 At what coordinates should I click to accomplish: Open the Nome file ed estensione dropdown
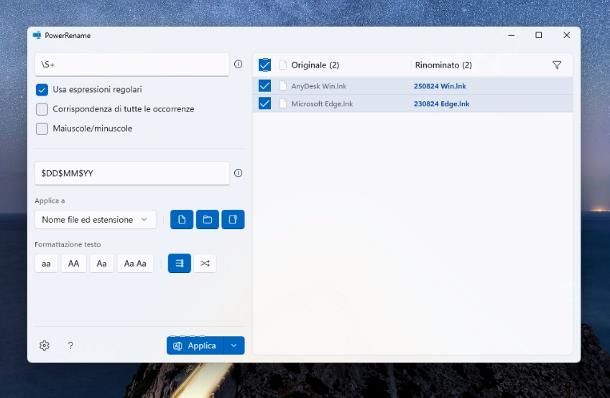[x=95, y=219]
